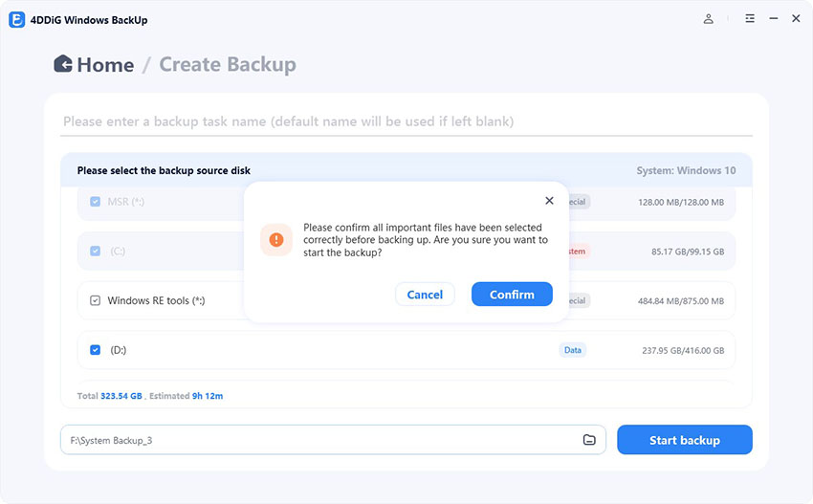Click the Start backup button
The height and width of the screenshot is (504, 813).
[684, 440]
